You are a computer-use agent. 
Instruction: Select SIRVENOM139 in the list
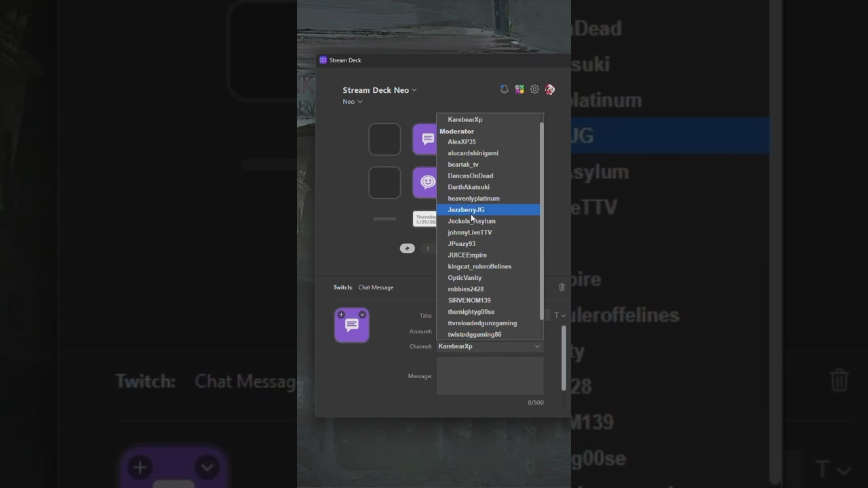(x=488, y=300)
